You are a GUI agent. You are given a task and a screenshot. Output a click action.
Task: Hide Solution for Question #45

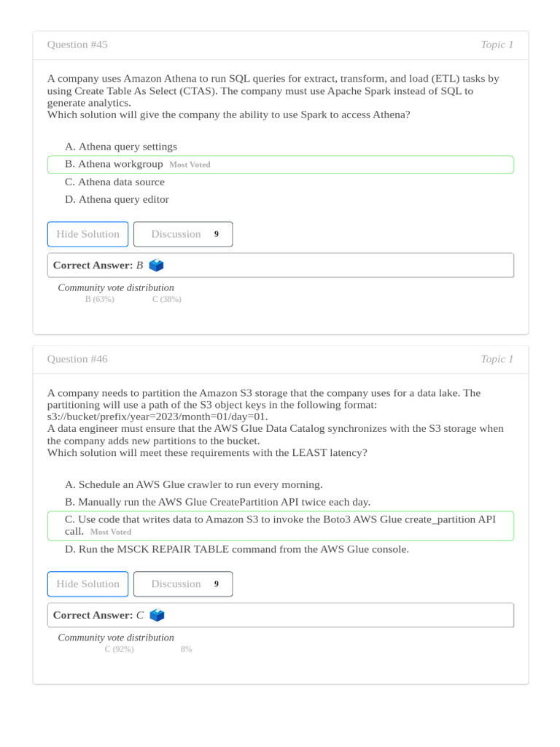[87, 234]
